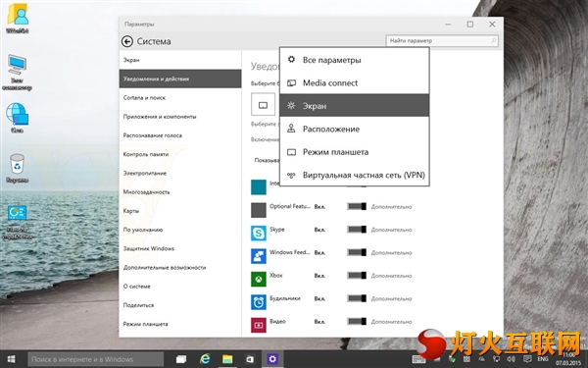Viewport: 588px width, 368px height.
Task: Click the Найти параметр search field
Action: click(x=442, y=40)
